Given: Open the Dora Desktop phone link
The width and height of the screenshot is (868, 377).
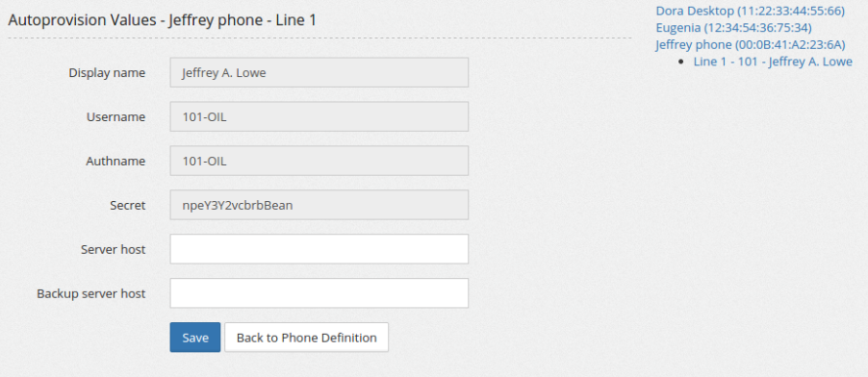Looking at the screenshot, I should pyautogui.click(x=750, y=11).
